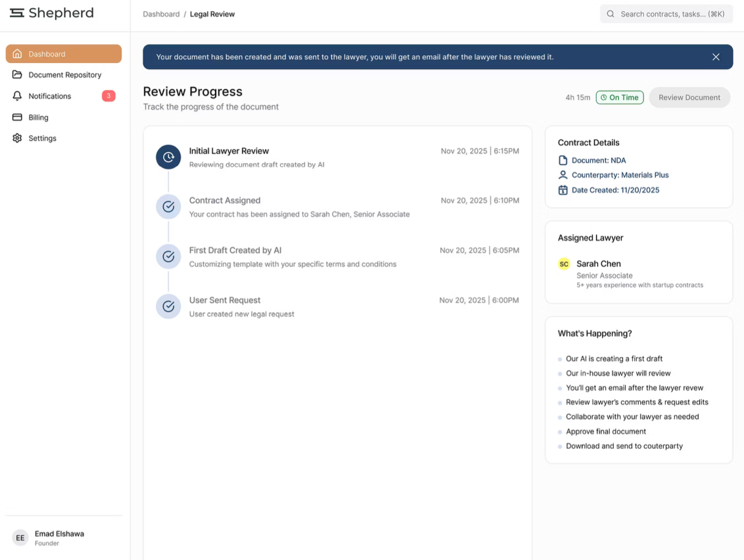Click the Nov 20, 2025 | 6:10PM timestamp
Screen dimensions: 744x560
click(480, 200)
